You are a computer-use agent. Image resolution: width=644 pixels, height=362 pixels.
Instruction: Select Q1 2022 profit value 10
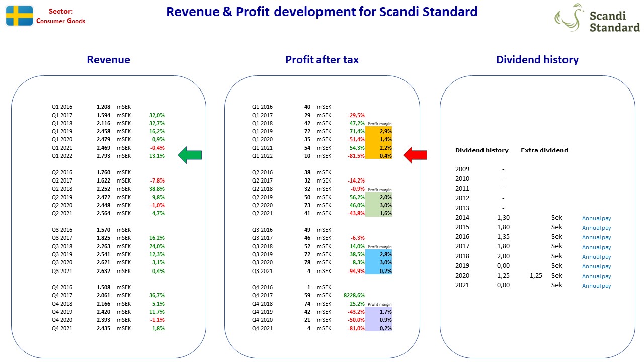click(307, 156)
